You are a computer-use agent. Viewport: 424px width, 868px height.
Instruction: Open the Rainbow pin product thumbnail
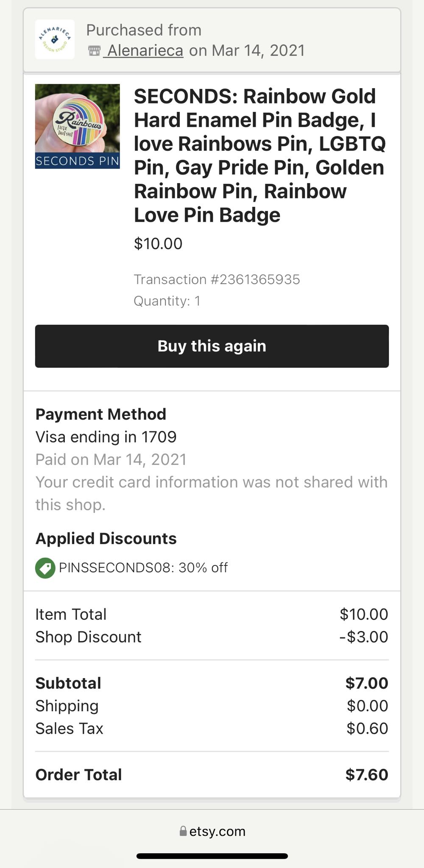pyautogui.click(x=78, y=126)
